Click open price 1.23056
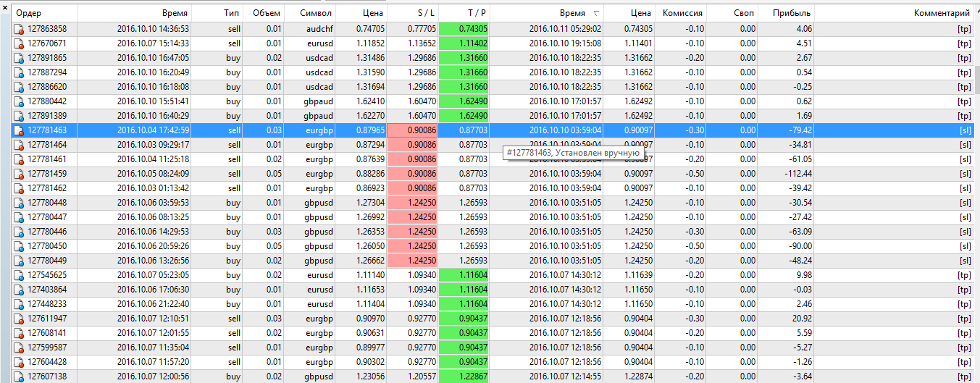 tap(370, 376)
